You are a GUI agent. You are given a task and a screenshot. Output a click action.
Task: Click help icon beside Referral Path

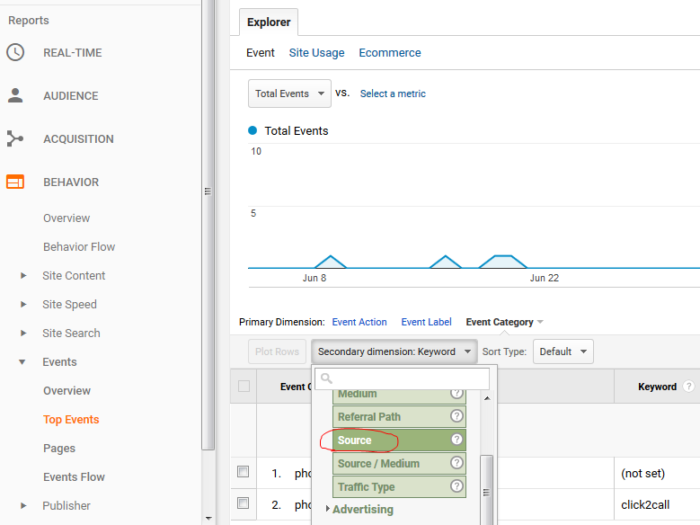coord(457,417)
